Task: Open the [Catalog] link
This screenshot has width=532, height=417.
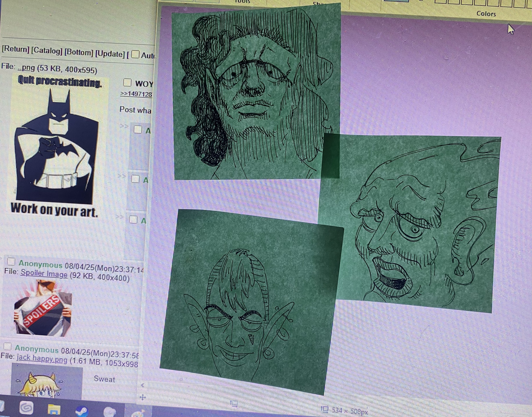Action: 47,51
